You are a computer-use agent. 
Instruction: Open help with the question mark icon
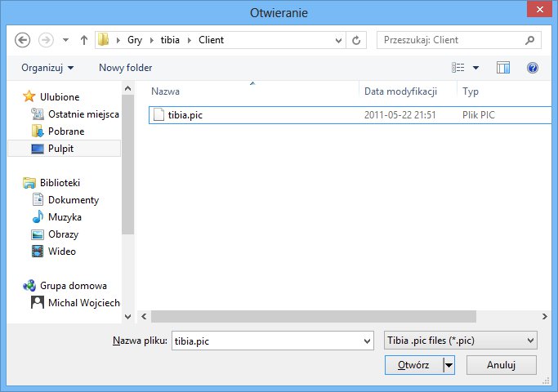(x=533, y=68)
